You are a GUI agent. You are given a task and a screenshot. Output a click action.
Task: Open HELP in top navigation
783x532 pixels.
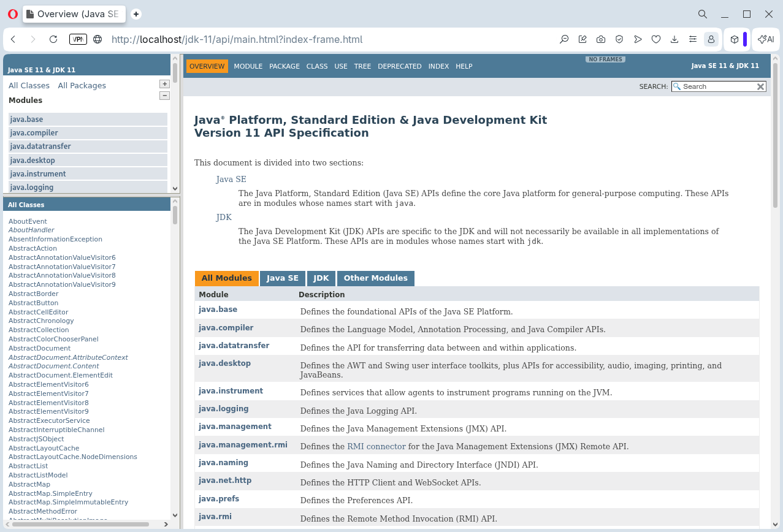click(x=464, y=66)
